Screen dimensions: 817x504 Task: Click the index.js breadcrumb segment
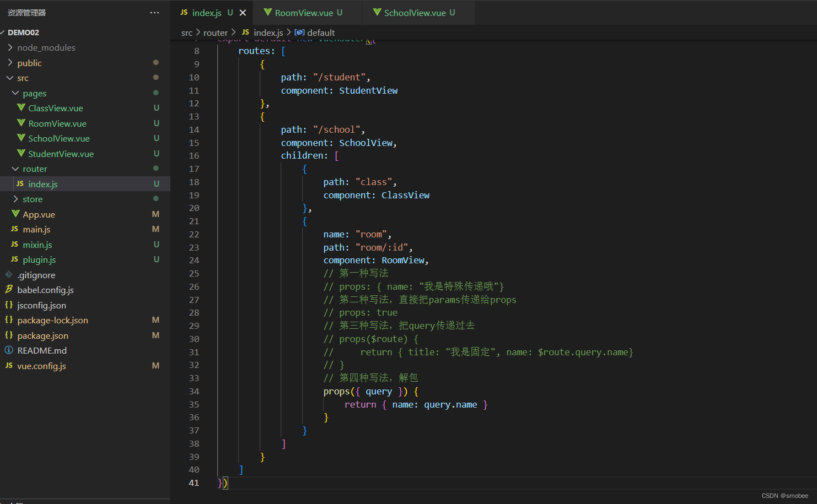[268, 33]
